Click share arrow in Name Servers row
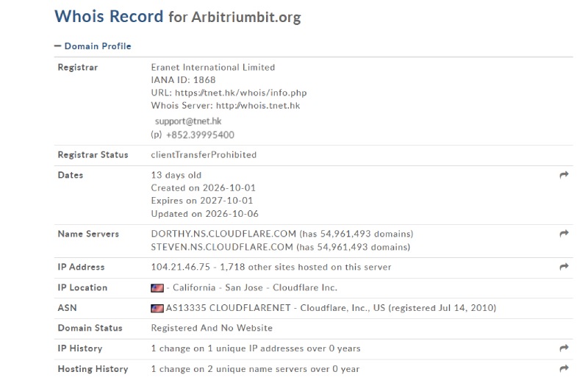The height and width of the screenshot is (383, 588). tap(564, 234)
